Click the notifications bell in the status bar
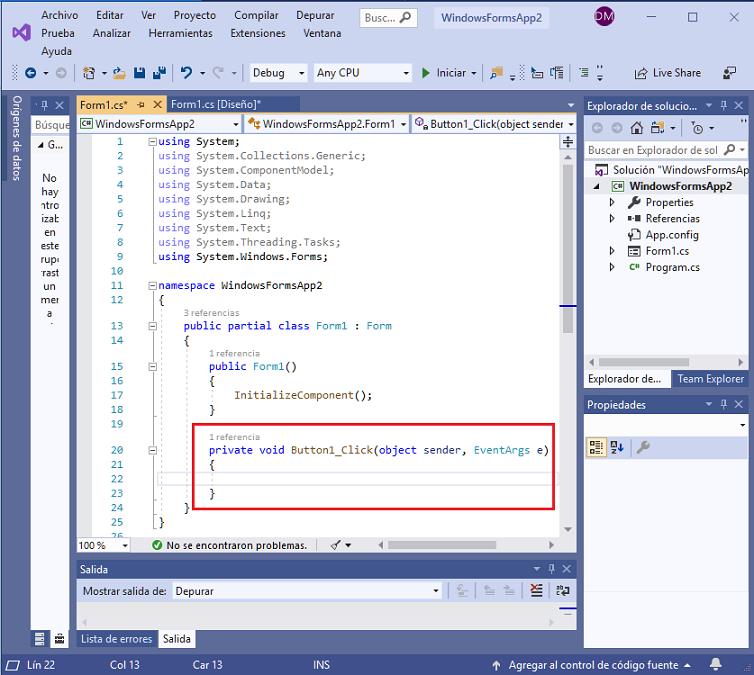This screenshot has height=675, width=754. 716,664
